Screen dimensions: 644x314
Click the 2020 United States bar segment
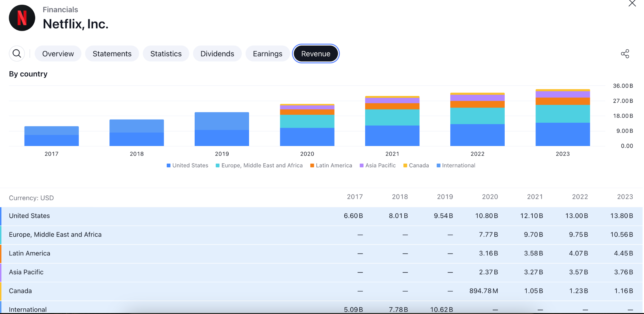(307, 137)
